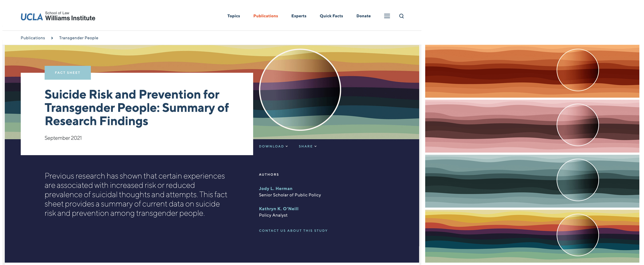
Task: Expand the Download dropdown
Action: tap(273, 146)
